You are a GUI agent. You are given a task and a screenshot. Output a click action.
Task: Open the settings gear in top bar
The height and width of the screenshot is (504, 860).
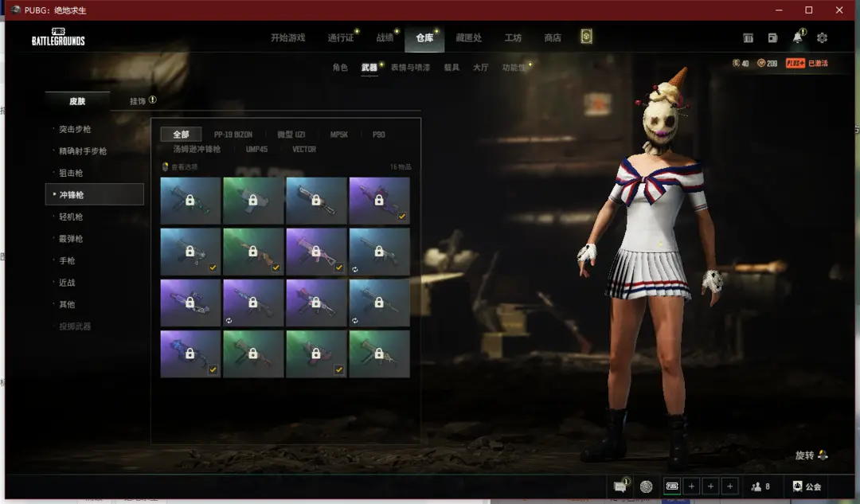pos(822,38)
